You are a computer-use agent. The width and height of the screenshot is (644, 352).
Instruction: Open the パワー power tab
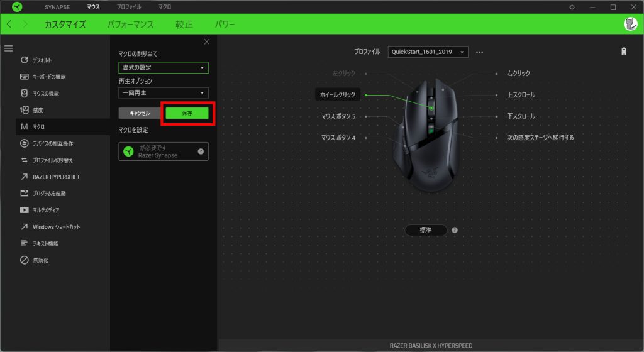[225, 25]
